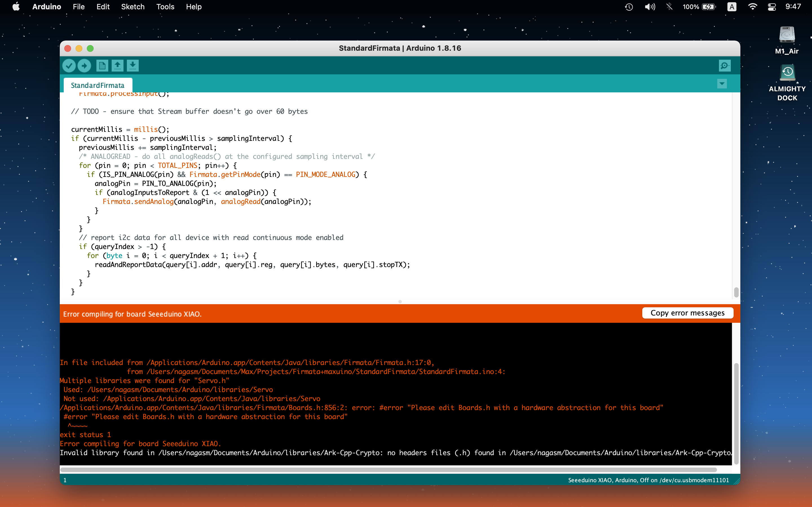Click the Verify checkmark button

point(69,65)
